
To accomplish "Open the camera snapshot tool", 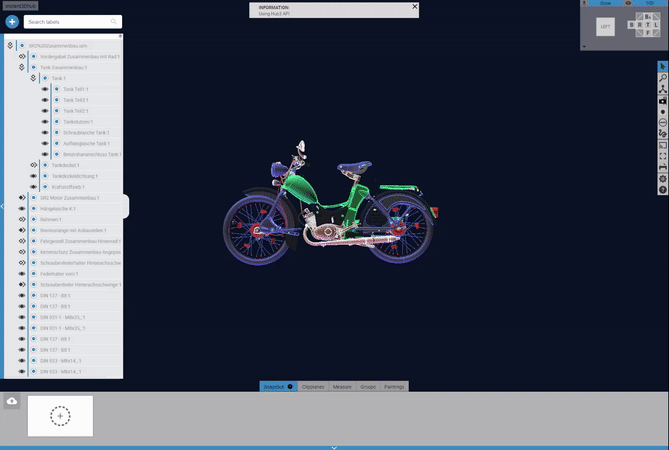I will point(663,101).
